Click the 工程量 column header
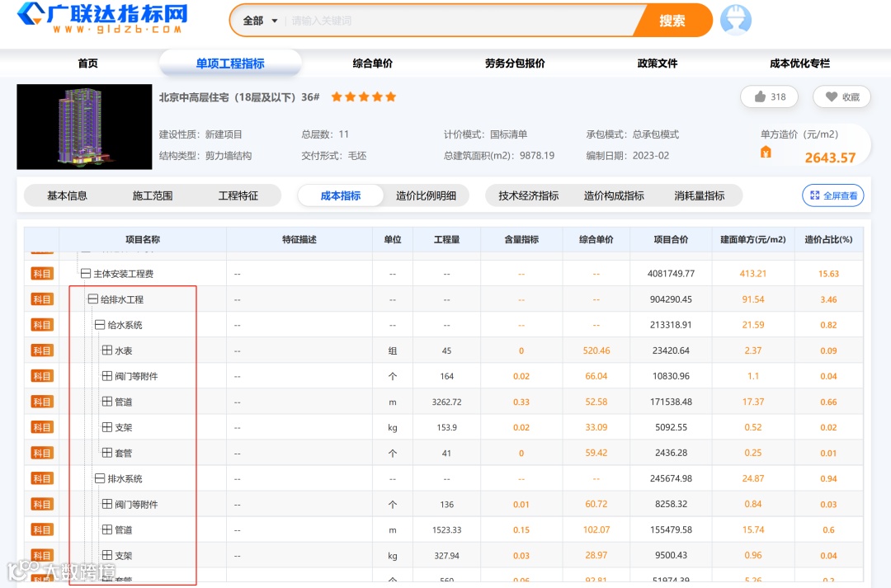This screenshot has height=588, width=891. point(446,240)
